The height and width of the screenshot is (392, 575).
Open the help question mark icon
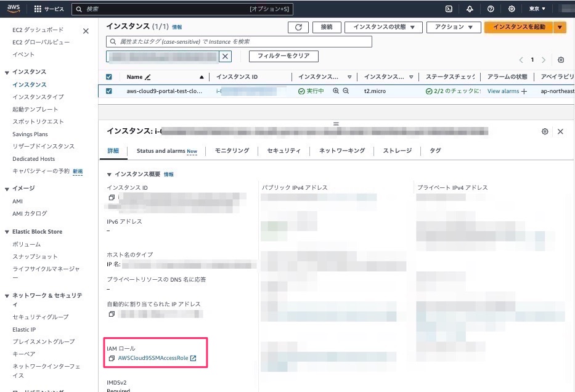coord(491,9)
